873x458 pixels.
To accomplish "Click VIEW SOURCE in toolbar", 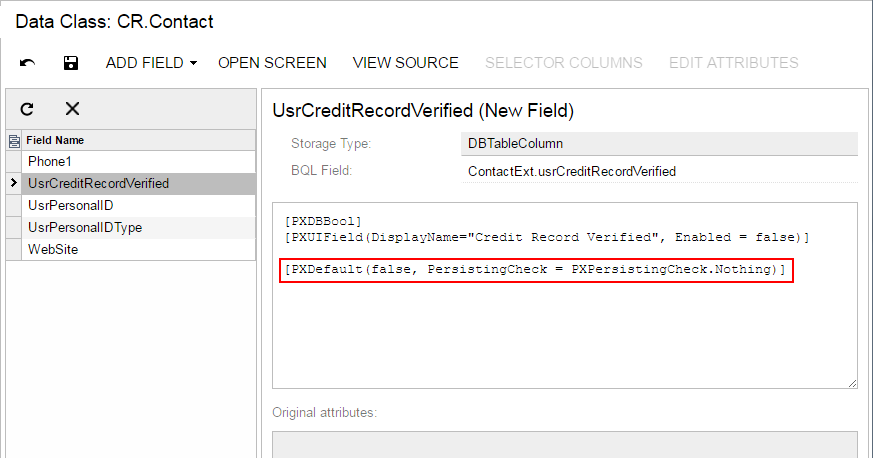I will [405, 63].
